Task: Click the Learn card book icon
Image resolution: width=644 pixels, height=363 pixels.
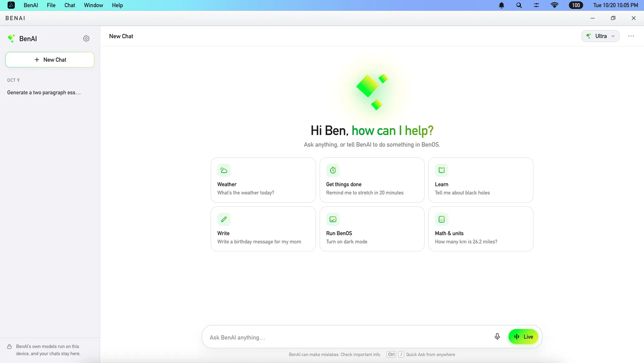Action: tap(441, 170)
